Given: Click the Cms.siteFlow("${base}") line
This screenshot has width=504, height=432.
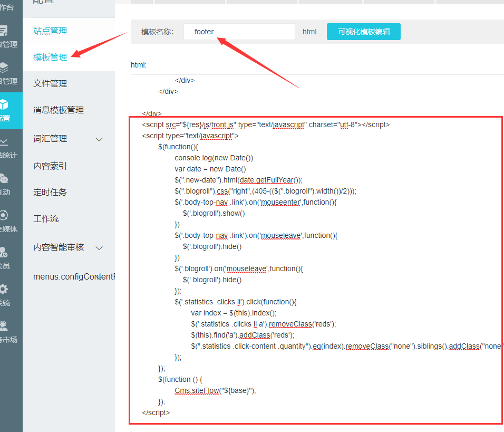Looking at the screenshot, I should 215,390.
